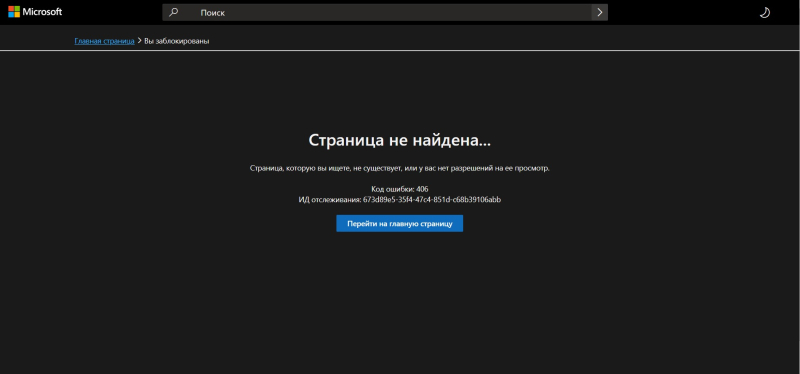Click the Код ошибки: 406 text
This screenshot has width=800, height=374.
coord(399,189)
